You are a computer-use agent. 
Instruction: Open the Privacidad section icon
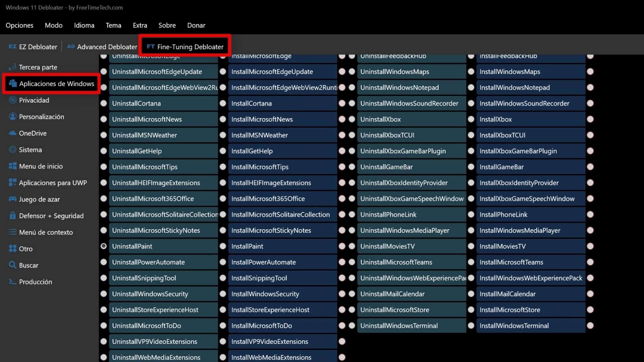tap(13, 100)
